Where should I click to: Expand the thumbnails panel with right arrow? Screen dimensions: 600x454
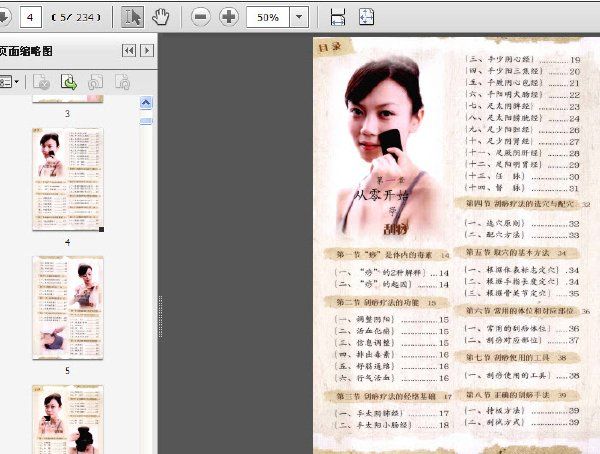coord(147,51)
